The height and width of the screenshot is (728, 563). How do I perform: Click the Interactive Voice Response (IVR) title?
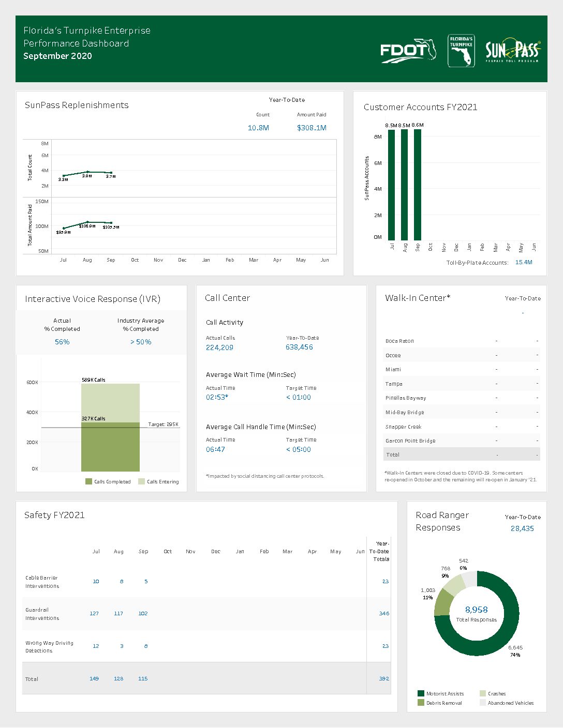point(93,299)
